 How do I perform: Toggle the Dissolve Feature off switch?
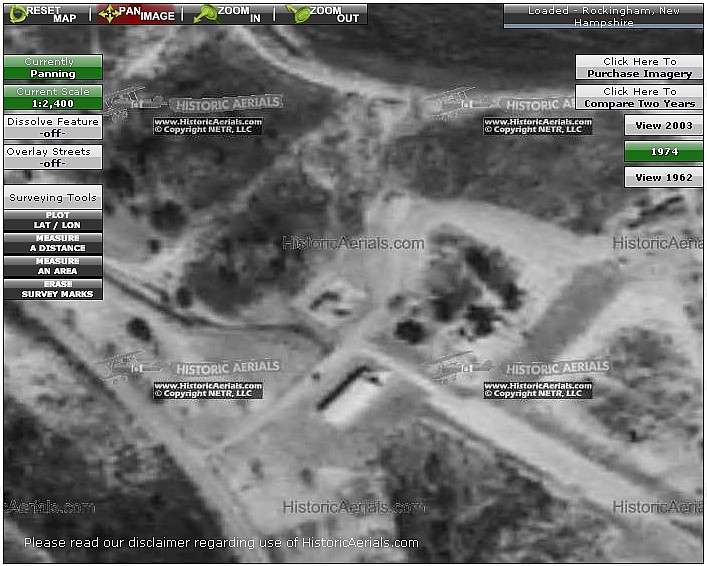[53, 127]
